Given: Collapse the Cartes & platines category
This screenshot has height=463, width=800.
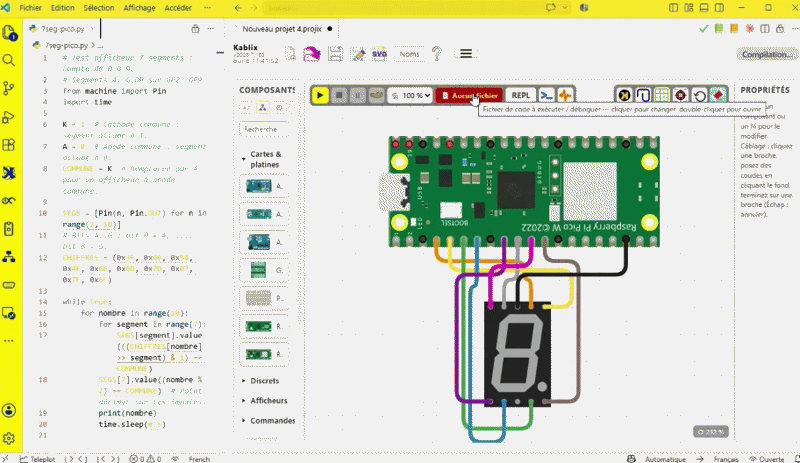Looking at the screenshot, I should click(x=263, y=159).
